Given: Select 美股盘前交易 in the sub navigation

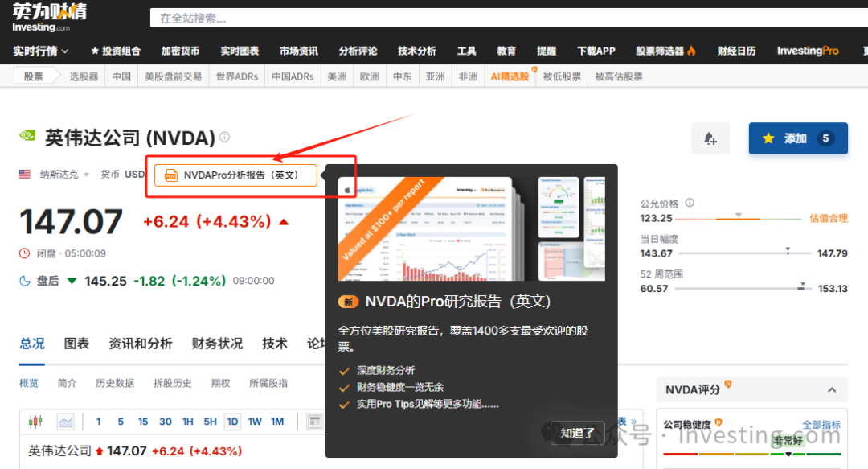Looking at the screenshot, I should tap(174, 76).
